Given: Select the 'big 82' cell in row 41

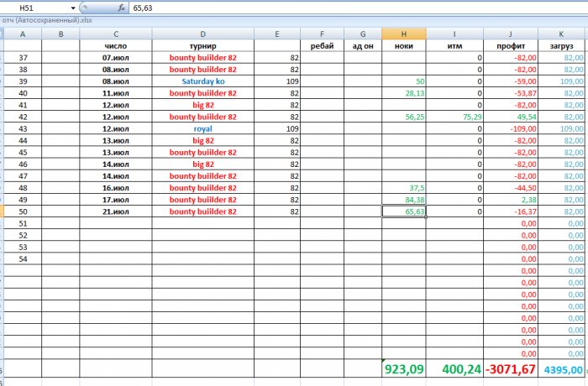Looking at the screenshot, I should coord(203,105).
